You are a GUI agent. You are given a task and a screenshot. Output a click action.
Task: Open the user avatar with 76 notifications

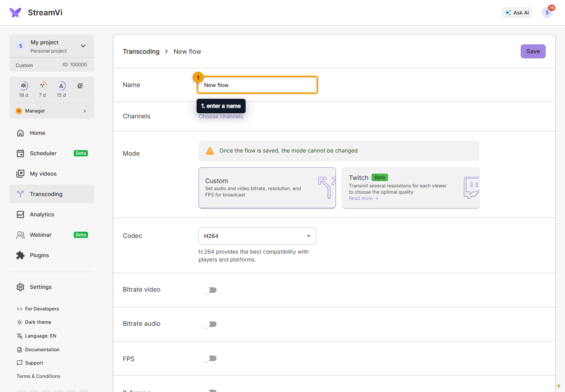tap(547, 13)
